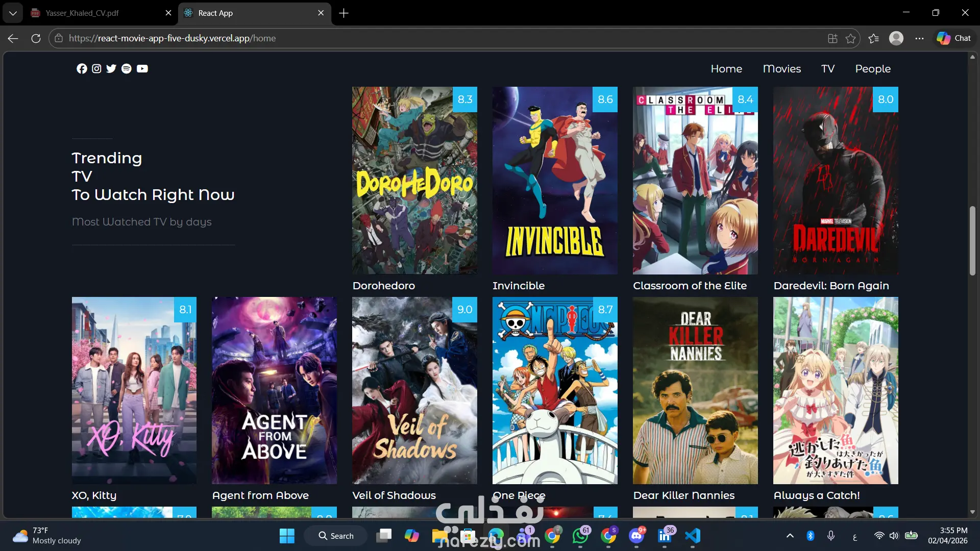Viewport: 980px width, 551px height.
Task: Open the split screen browser icon
Action: tap(832, 38)
